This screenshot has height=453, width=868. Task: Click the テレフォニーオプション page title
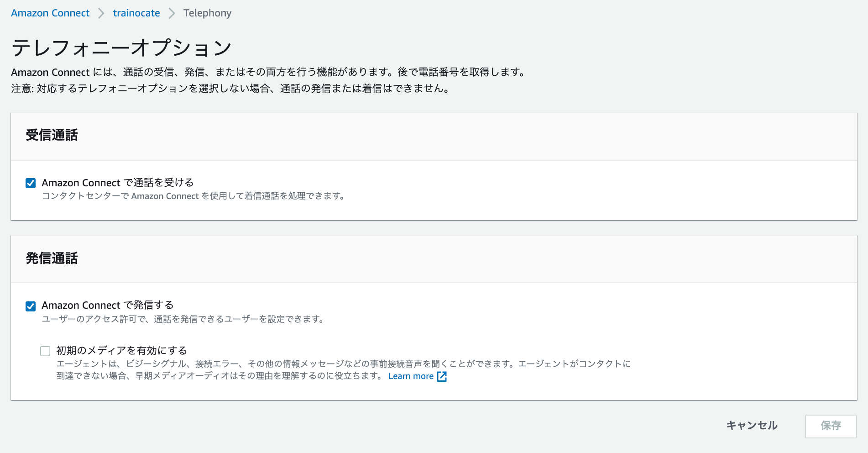[x=121, y=48]
